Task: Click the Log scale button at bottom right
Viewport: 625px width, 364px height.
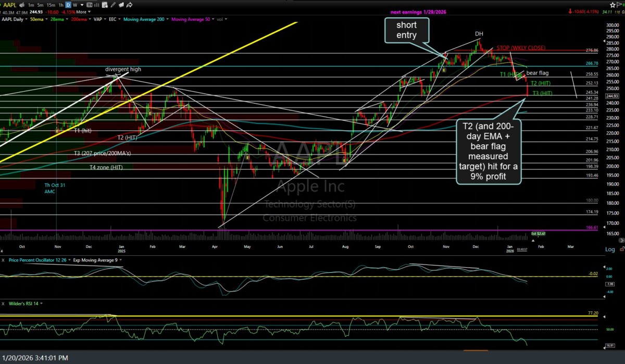Action: point(610,249)
